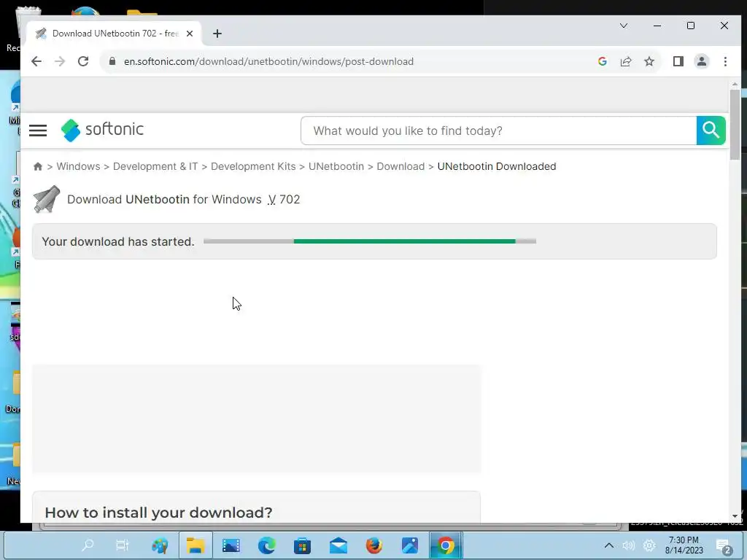The height and width of the screenshot is (560, 747).
Task: Open Microsoft Store from taskbar
Action: (302, 545)
